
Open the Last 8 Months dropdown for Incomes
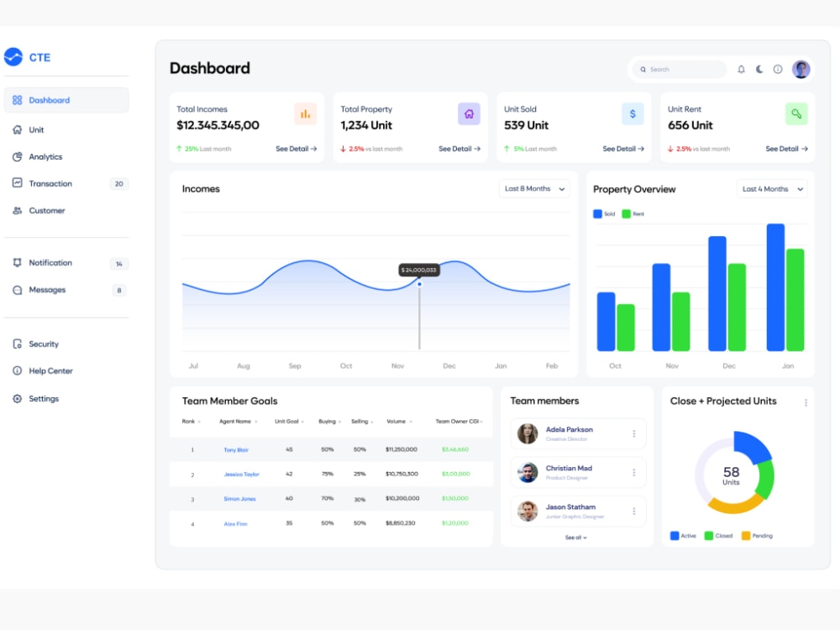point(534,189)
